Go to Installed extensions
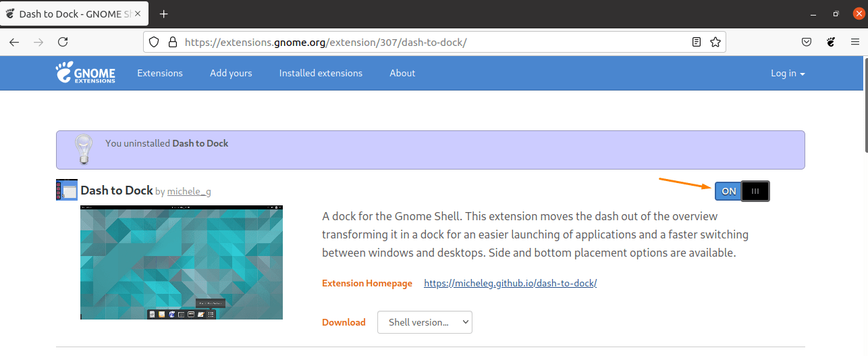The image size is (868, 356). coord(321,73)
